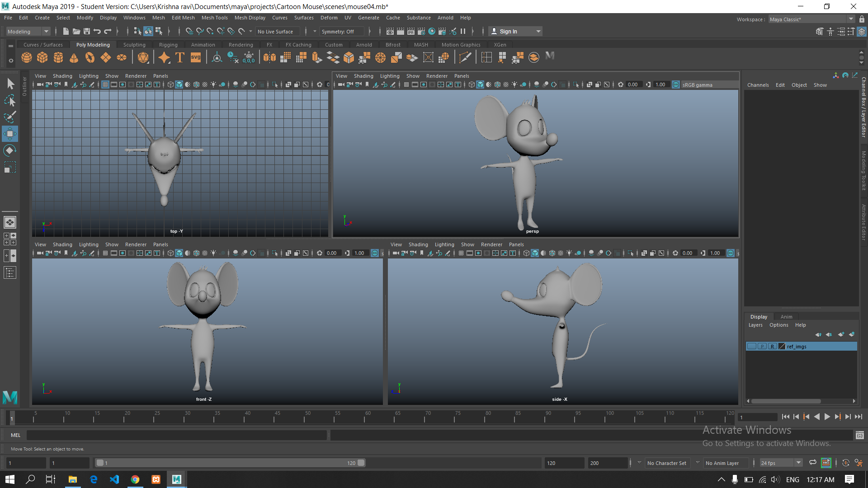Activate the Scale tool in toolbox
The width and height of the screenshot is (868, 488).
[10, 167]
